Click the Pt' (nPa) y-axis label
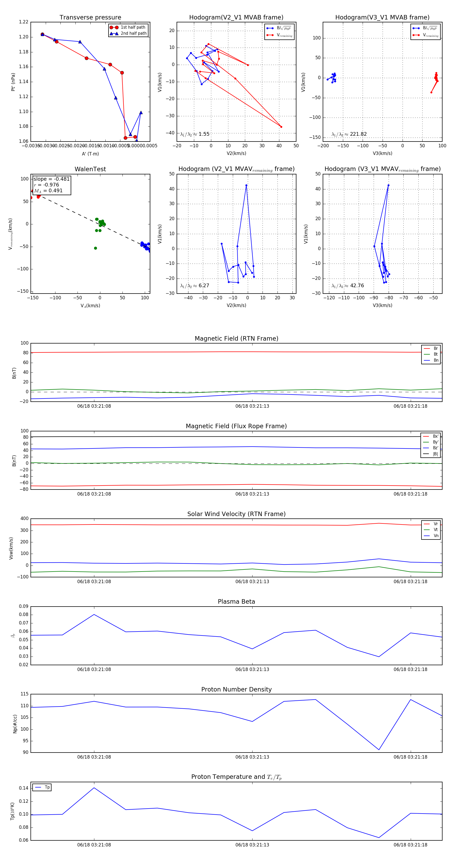This screenshot has height=868, width=473. point(13,82)
